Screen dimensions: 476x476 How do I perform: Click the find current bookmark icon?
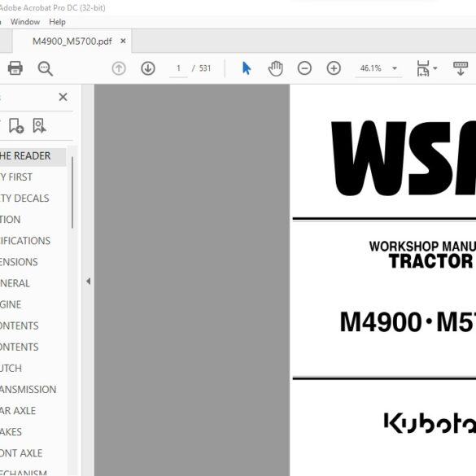pyautogui.click(x=40, y=125)
